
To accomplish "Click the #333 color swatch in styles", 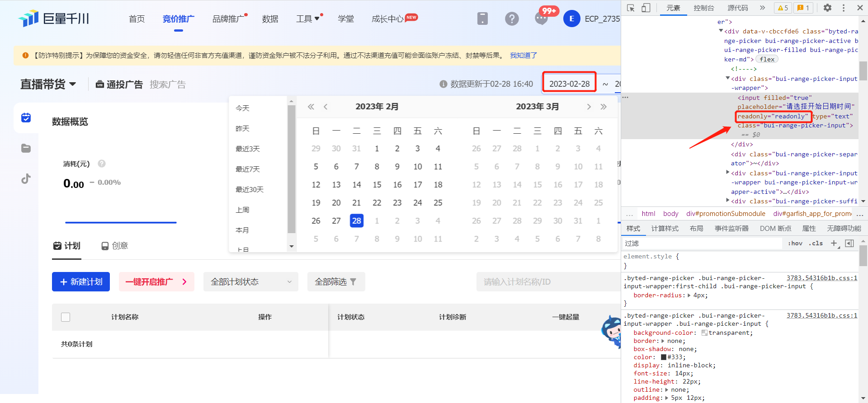I will [664, 357].
